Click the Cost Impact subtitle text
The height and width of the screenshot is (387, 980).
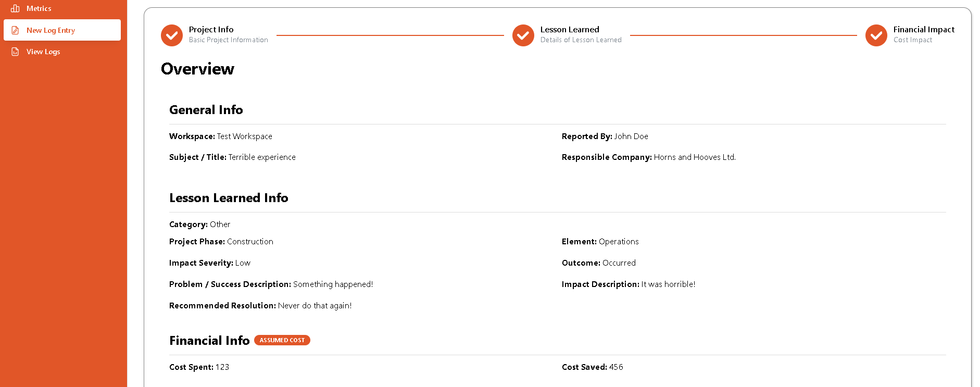(x=912, y=40)
